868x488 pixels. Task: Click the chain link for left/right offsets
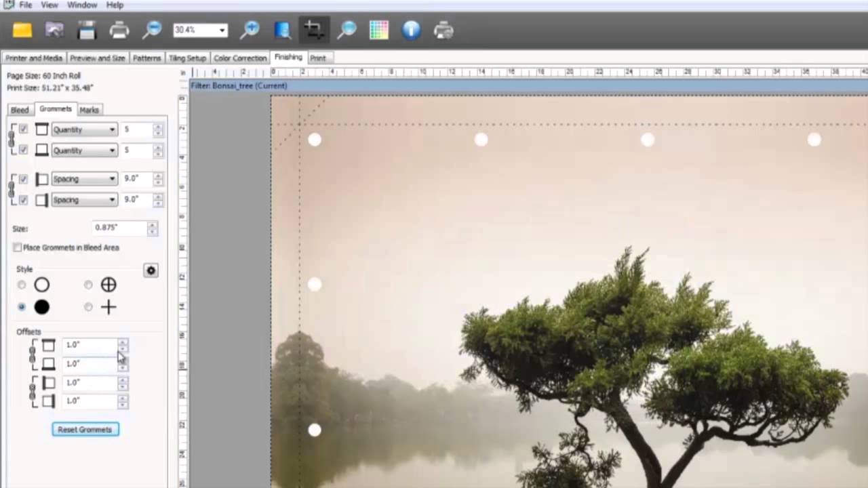point(32,392)
